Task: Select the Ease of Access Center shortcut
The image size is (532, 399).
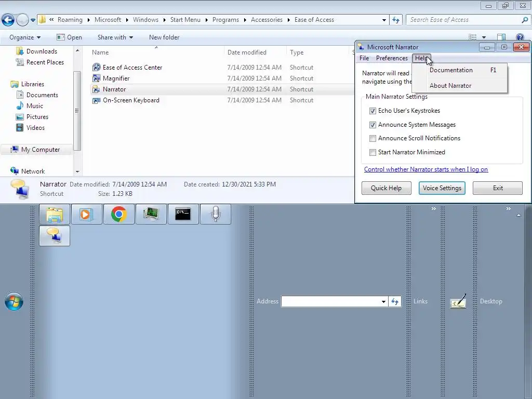Action: [x=132, y=68]
